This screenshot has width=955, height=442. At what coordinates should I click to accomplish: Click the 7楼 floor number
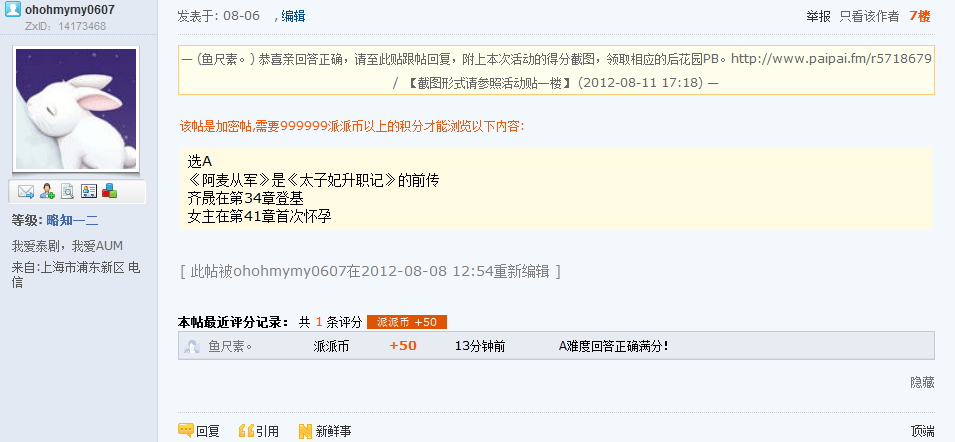click(920, 16)
